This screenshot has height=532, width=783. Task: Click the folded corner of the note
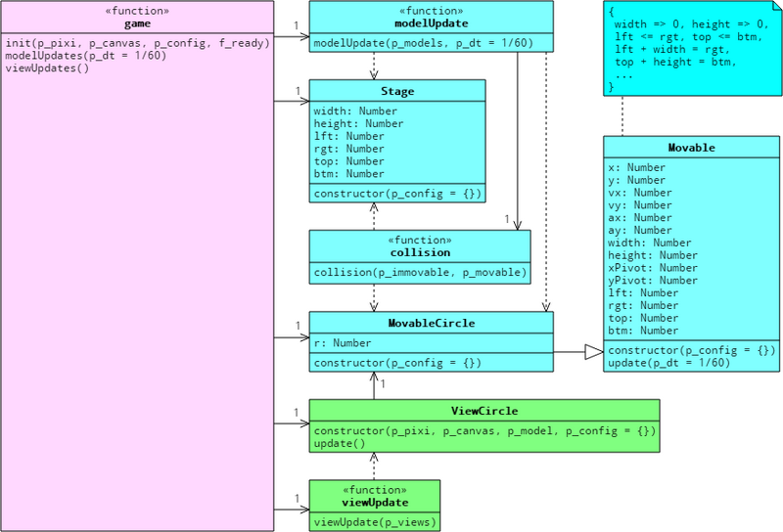click(x=775, y=7)
